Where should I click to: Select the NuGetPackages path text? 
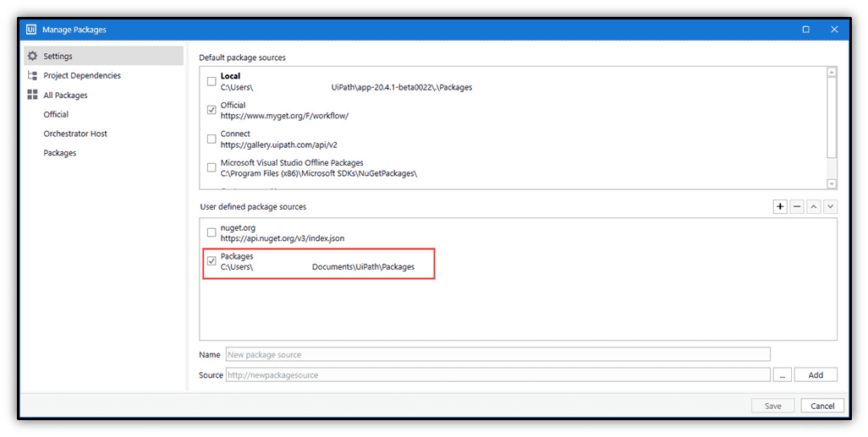point(318,173)
